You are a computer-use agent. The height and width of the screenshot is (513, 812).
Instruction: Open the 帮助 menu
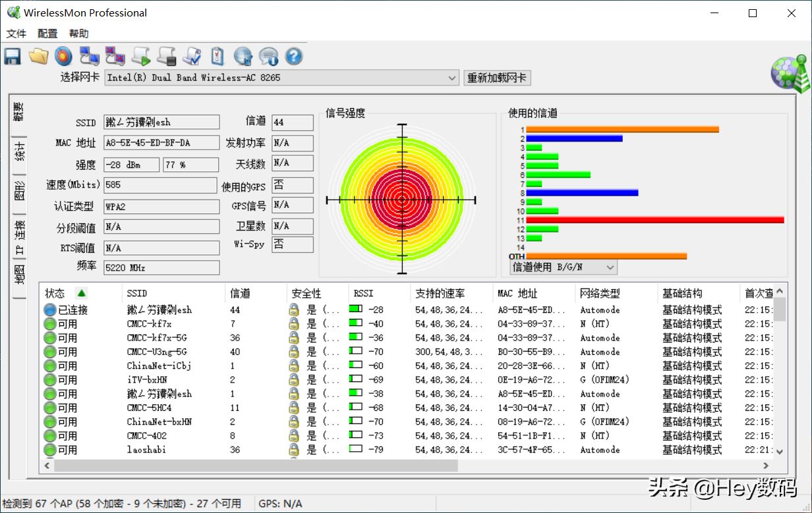coord(78,34)
